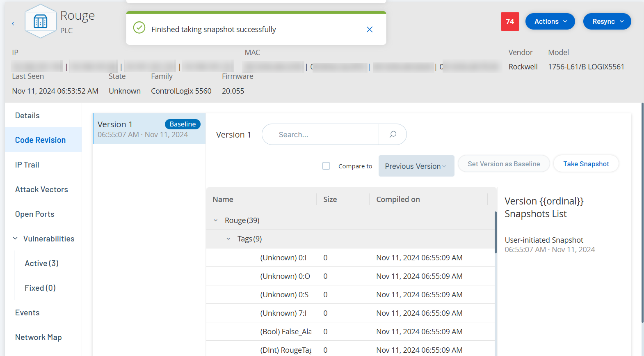Switch to the Attack Vectors tab
644x356 pixels.
pyautogui.click(x=41, y=189)
